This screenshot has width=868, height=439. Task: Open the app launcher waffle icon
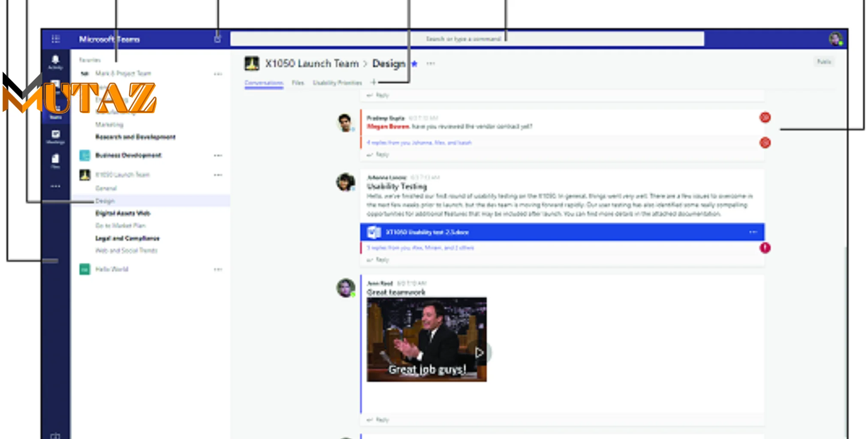tap(56, 39)
